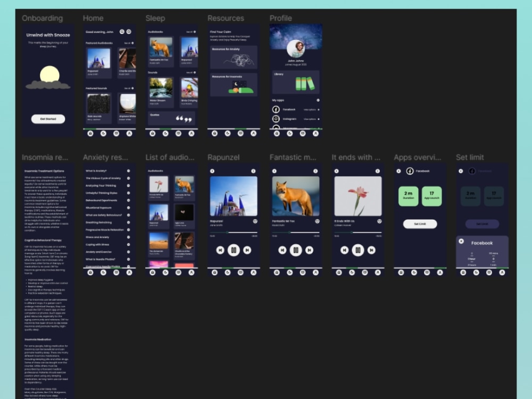
Task: Open Resources for Insomnia card
Action: pos(234,85)
